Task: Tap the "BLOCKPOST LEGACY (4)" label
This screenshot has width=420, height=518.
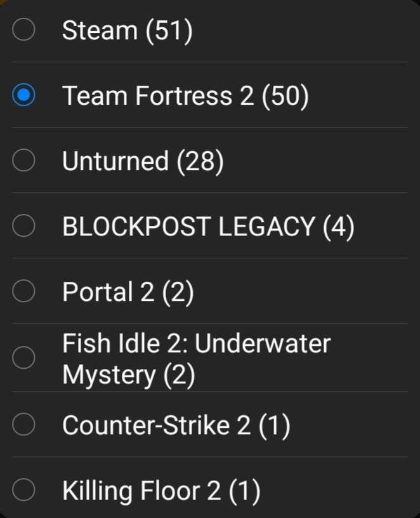Action: (208, 227)
